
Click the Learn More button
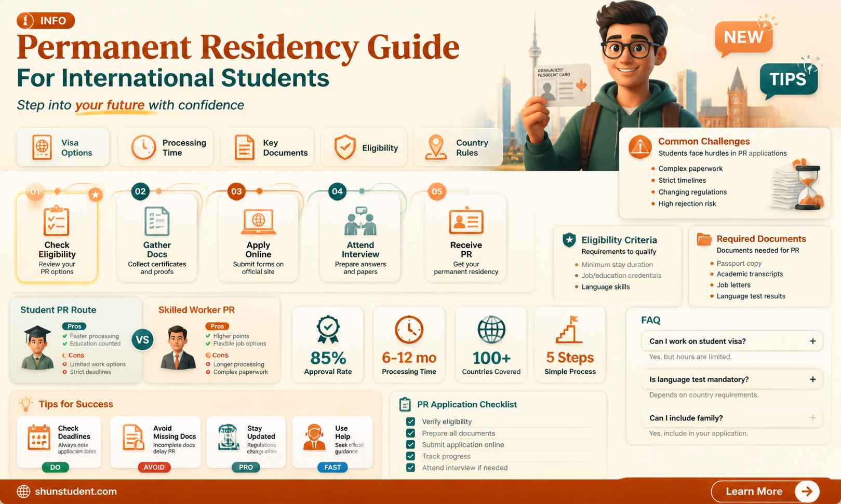(765, 491)
